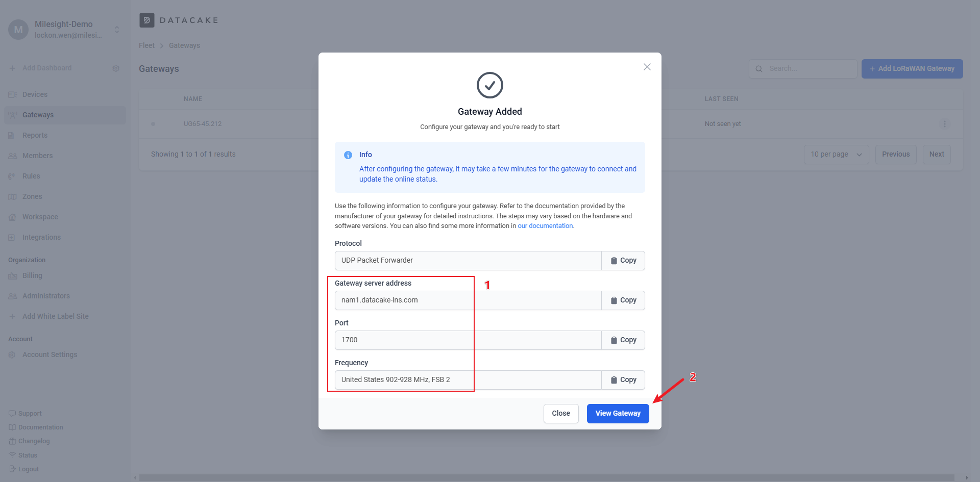
Task: Click the Frequency United States field
Action: [x=468, y=380]
